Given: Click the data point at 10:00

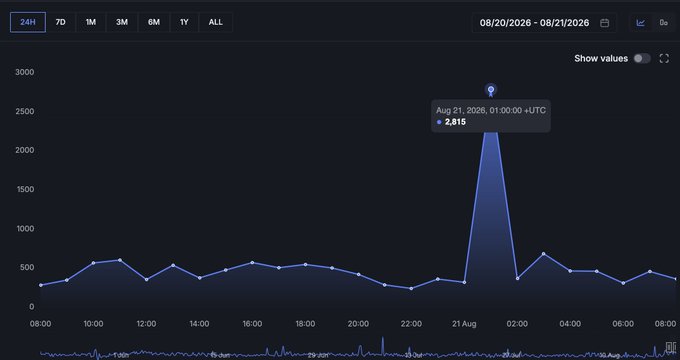Looking at the screenshot, I should tap(93, 263).
